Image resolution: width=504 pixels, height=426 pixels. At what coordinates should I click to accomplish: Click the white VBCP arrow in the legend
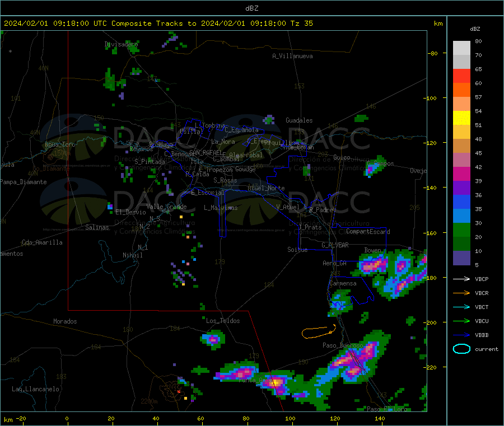(461, 279)
